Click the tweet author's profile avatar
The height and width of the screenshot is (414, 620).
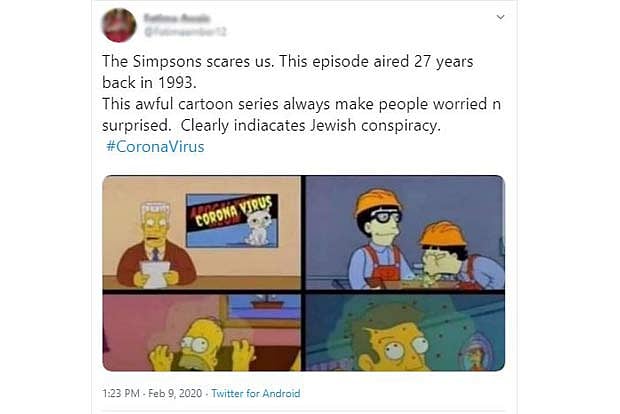point(119,25)
